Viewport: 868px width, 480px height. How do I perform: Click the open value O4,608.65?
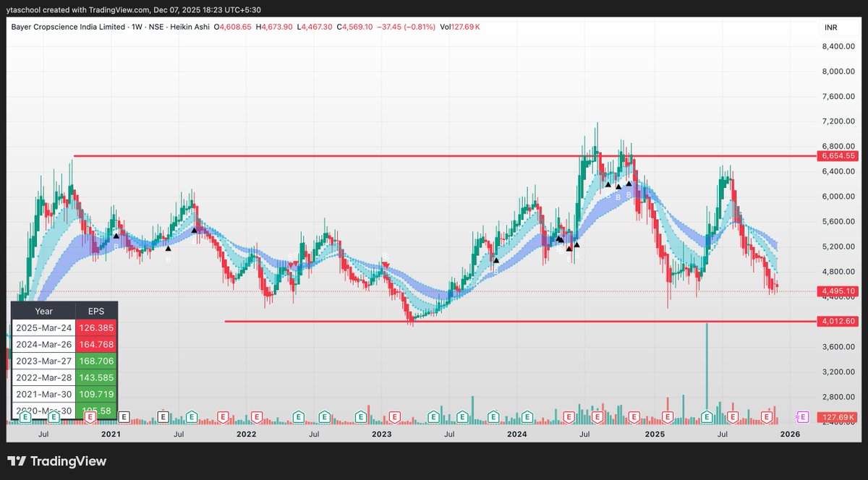(231, 27)
